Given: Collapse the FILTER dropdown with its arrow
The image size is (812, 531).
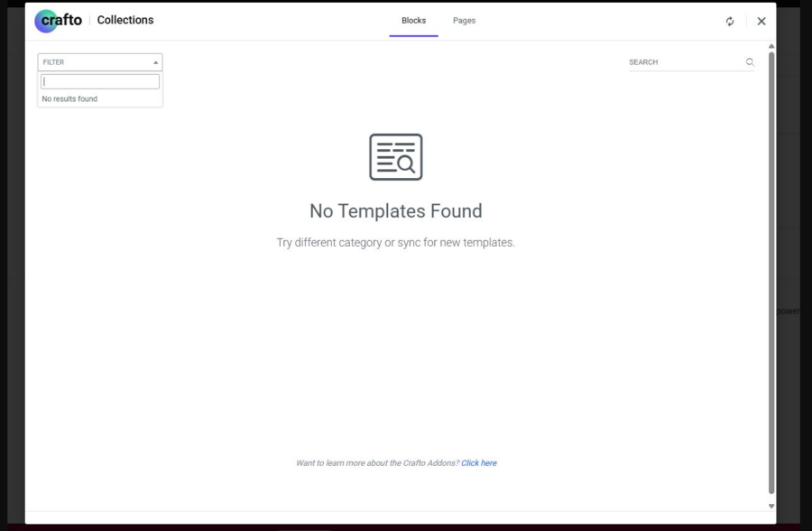Looking at the screenshot, I should click(154, 61).
